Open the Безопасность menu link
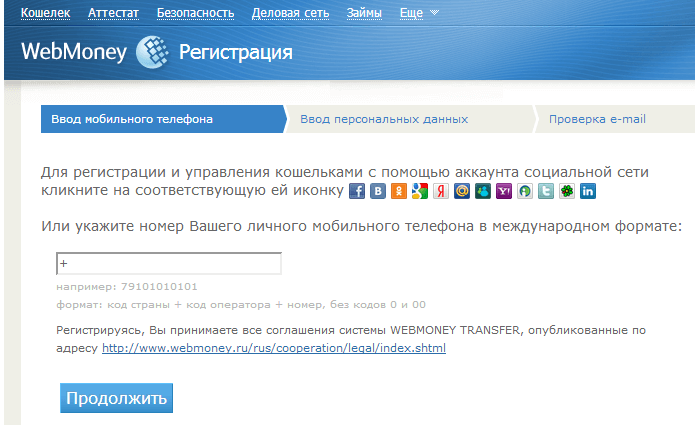The height and width of the screenshot is (425, 700). click(196, 13)
